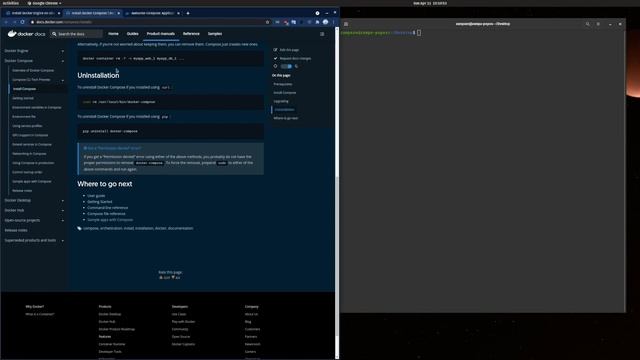
Task: Click the extensions puzzle icon in Chrome toolbar
Action: coord(317,22)
